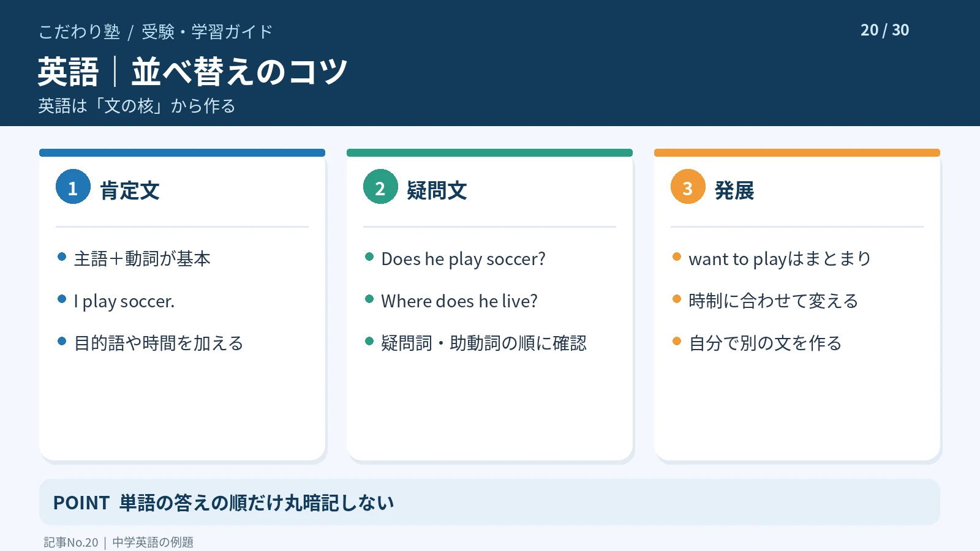The width and height of the screenshot is (980, 551).
Task: Click the bullet 主語＋動詞が基本
Action: tap(142, 259)
